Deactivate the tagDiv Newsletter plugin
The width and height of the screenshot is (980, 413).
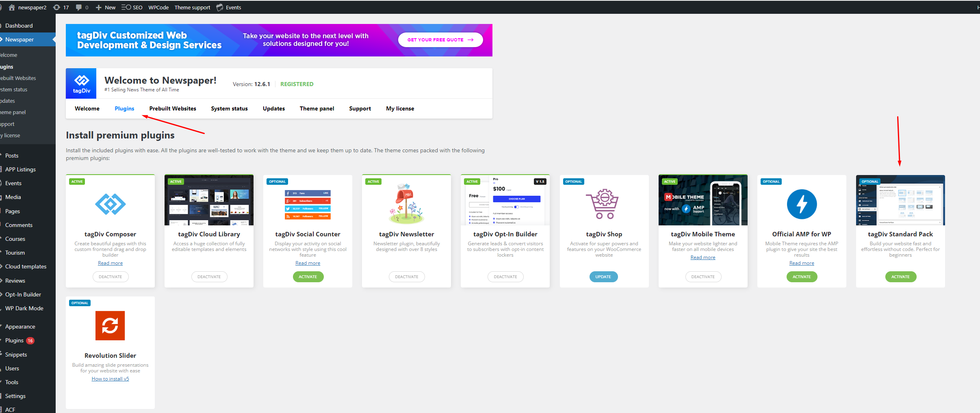tap(406, 277)
